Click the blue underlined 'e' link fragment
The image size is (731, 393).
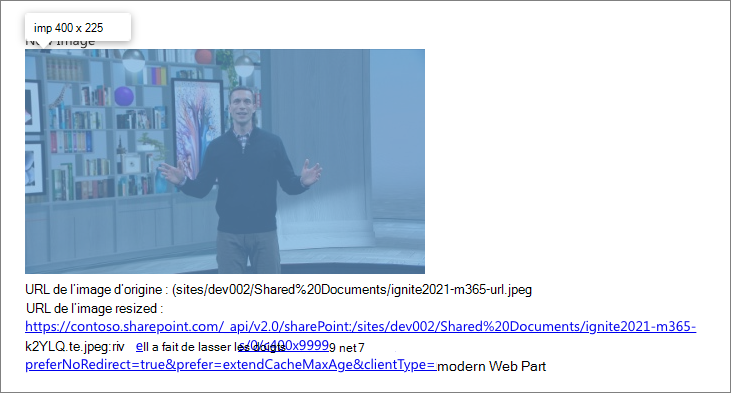(139, 346)
